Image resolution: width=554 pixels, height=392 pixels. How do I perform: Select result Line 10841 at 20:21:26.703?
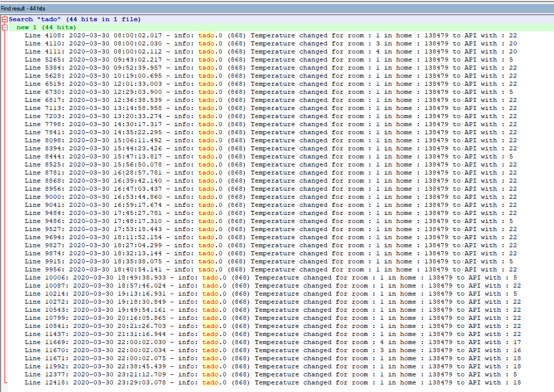(x=273, y=326)
